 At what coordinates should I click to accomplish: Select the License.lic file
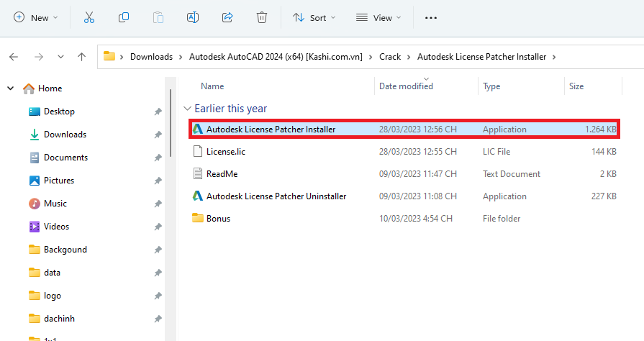pos(404,152)
